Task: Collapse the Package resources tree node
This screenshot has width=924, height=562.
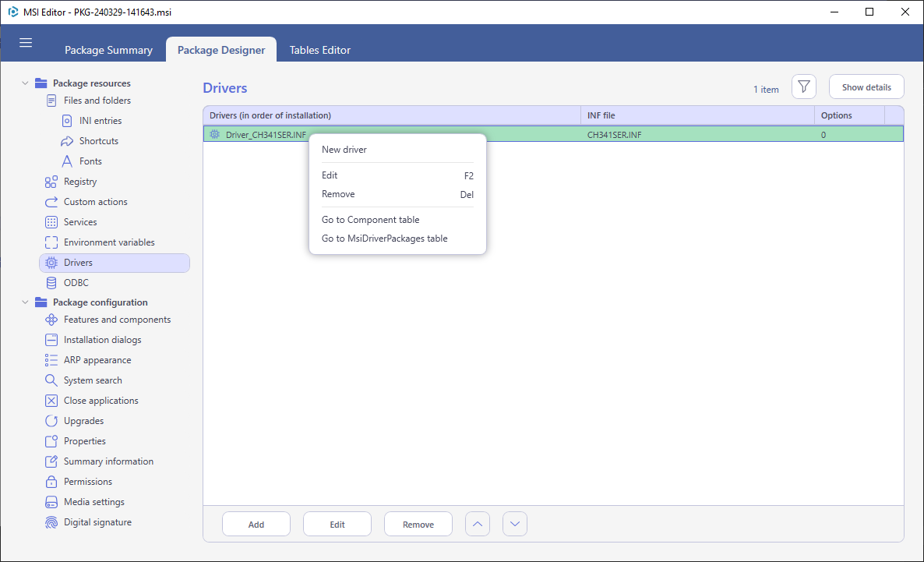Action: [25, 83]
